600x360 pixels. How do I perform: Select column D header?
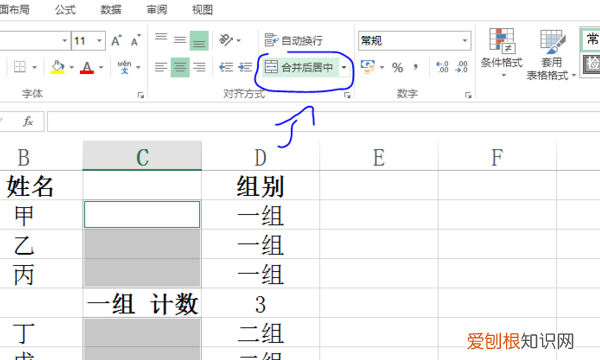click(261, 157)
